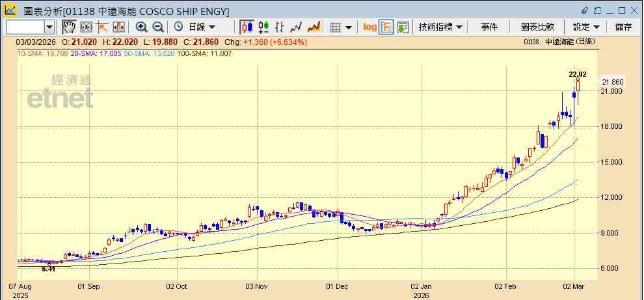Click the 01138 中遠海能 (日線) label
The image size is (644, 300).
pyautogui.click(x=560, y=42)
